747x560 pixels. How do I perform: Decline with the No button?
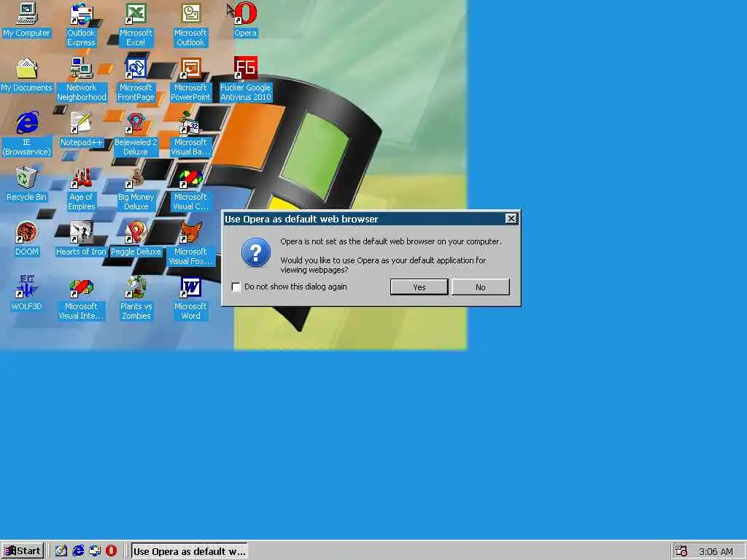point(480,287)
